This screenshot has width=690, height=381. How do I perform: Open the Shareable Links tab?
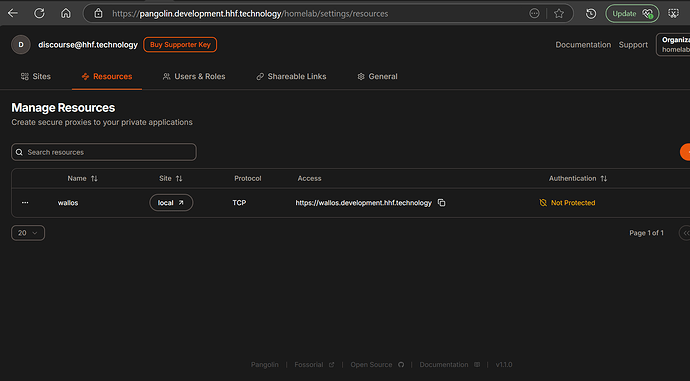tap(291, 77)
